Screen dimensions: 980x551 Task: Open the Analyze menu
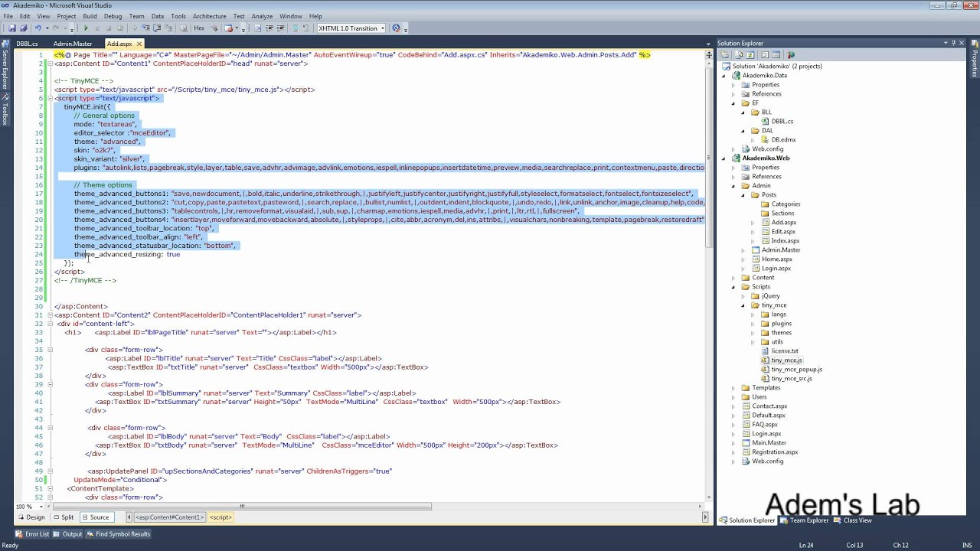click(262, 16)
